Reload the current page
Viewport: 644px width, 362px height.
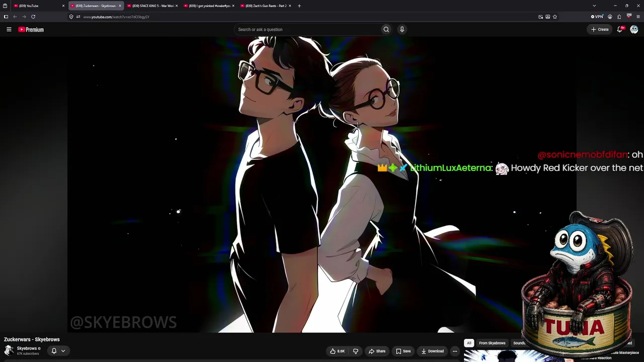33,17
